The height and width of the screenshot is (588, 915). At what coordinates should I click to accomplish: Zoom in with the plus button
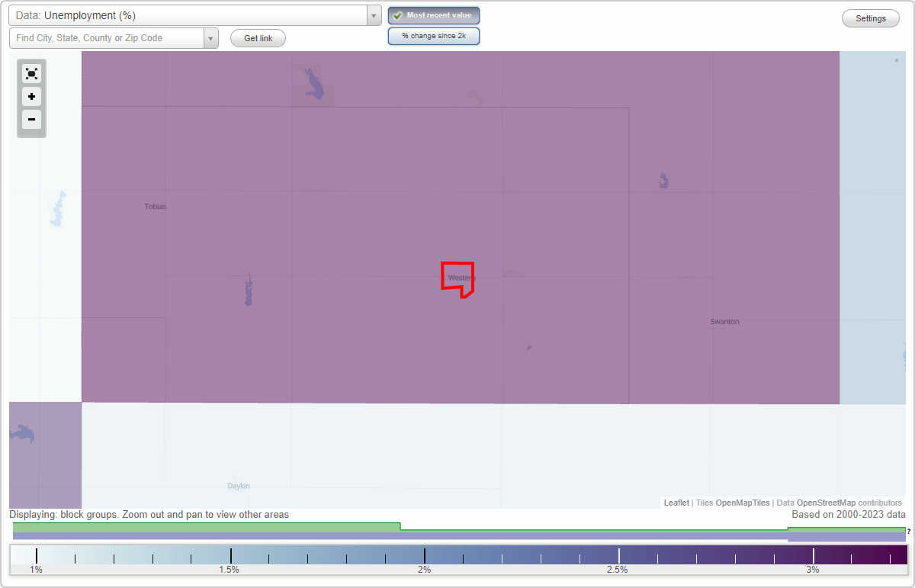tap(31, 97)
